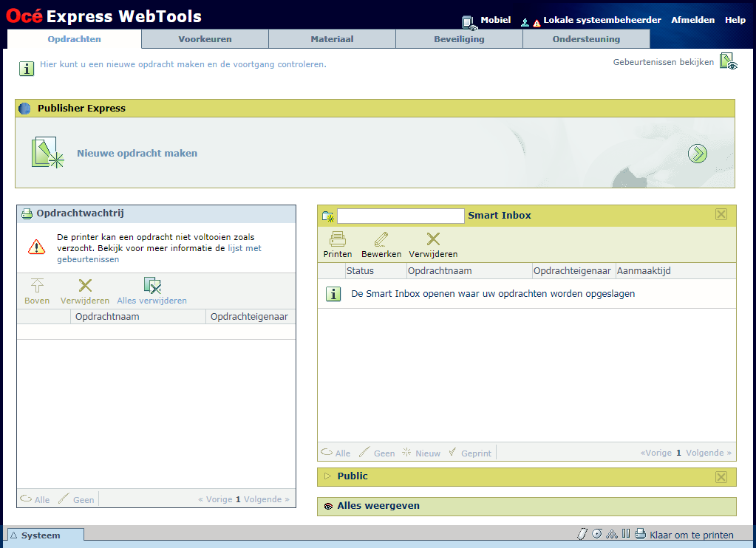Click the green info icon near Hier kunt u
The height and width of the screenshot is (548, 756).
point(27,69)
